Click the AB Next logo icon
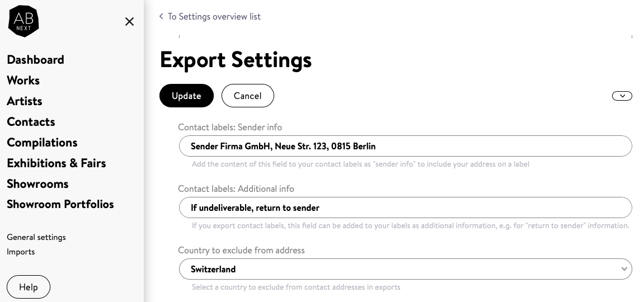 pos(23,22)
